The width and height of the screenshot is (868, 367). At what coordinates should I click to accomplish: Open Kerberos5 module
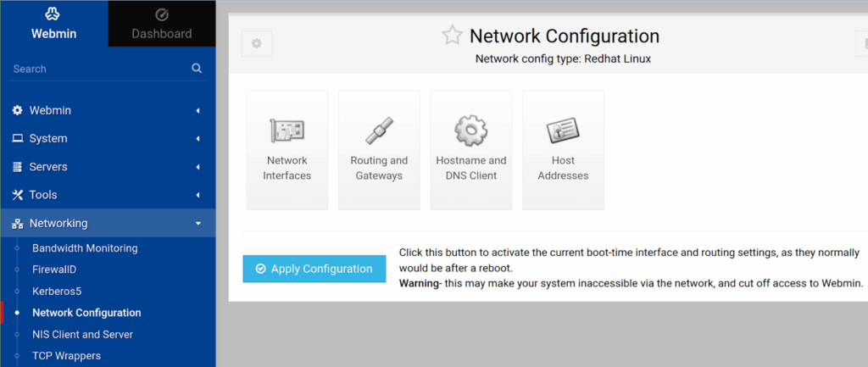tap(57, 292)
